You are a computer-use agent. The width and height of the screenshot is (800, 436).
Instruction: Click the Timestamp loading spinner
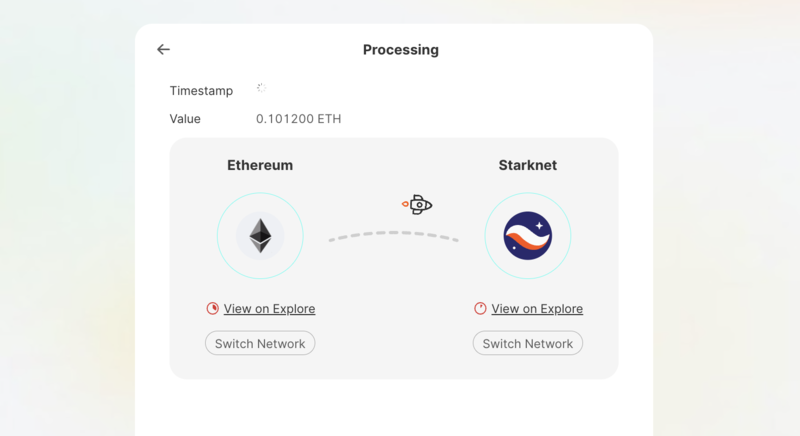click(261, 88)
